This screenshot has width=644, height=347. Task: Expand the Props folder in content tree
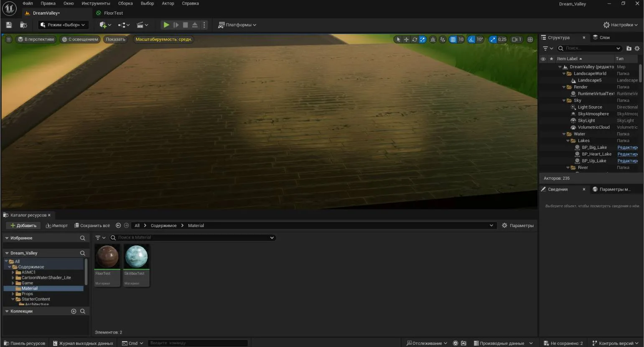[13, 294]
